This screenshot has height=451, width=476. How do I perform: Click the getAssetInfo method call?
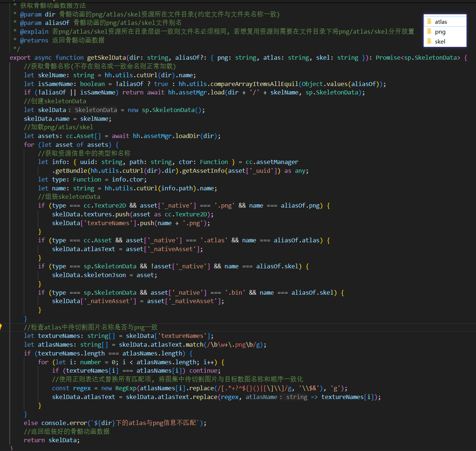tap(203, 171)
